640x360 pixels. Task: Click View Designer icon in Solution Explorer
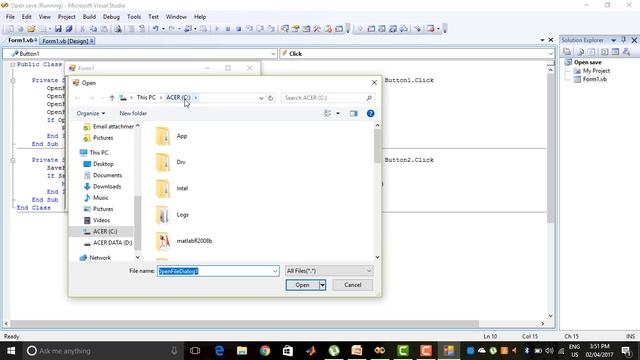[615, 51]
